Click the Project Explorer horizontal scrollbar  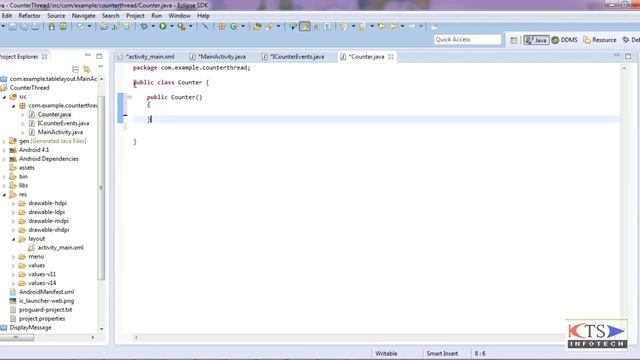coord(17,338)
